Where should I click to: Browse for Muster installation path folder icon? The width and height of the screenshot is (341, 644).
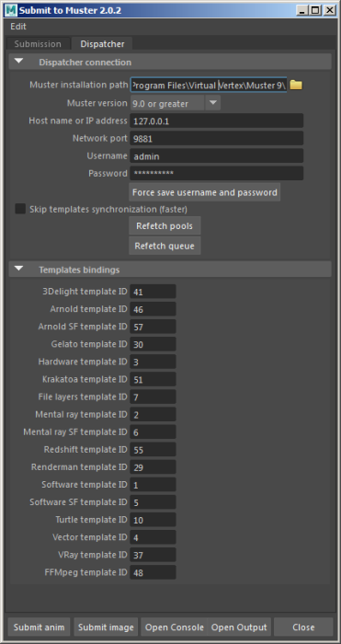pos(296,85)
